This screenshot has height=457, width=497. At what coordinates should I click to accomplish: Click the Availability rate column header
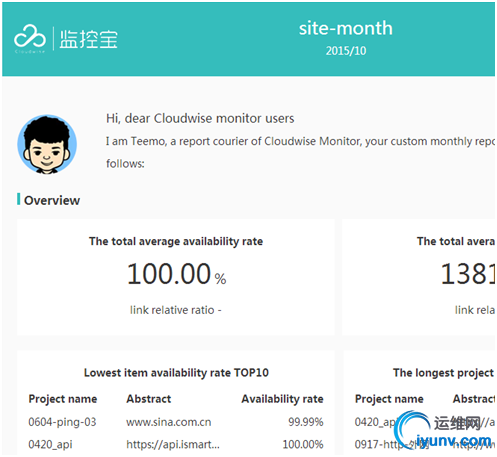(x=282, y=399)
